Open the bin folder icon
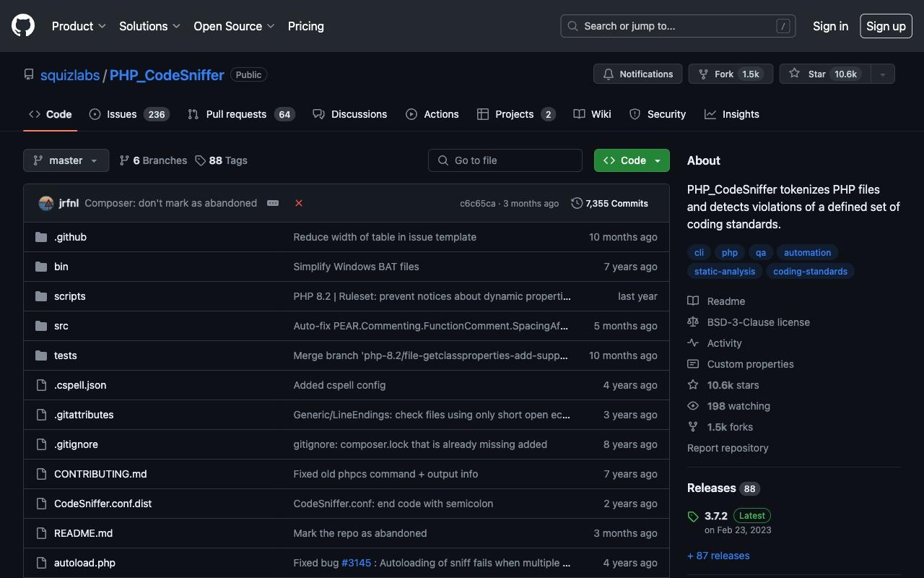924x578 pixels. 41,267
